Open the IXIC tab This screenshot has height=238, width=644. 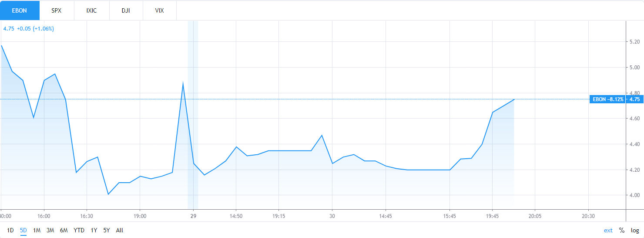click(92, 10)
